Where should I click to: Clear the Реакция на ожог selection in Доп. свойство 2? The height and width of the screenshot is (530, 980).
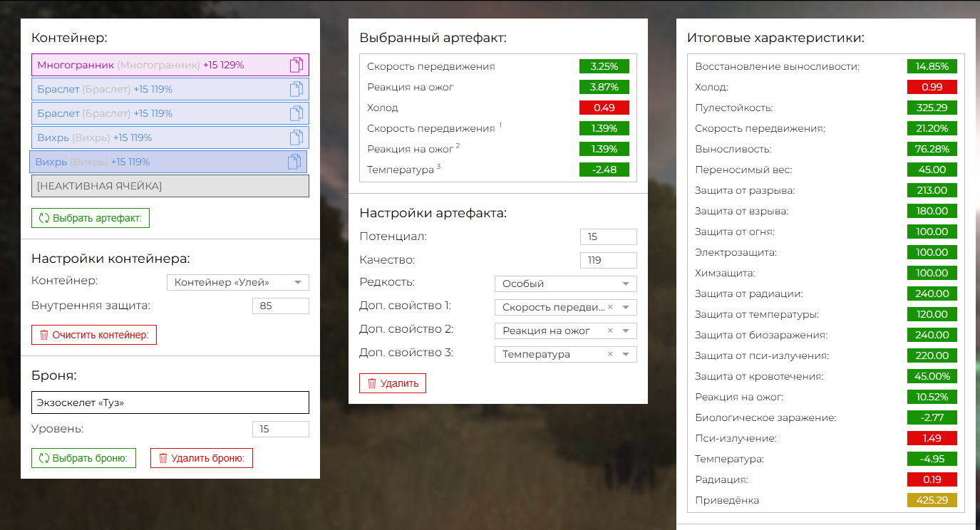point(610,331)
